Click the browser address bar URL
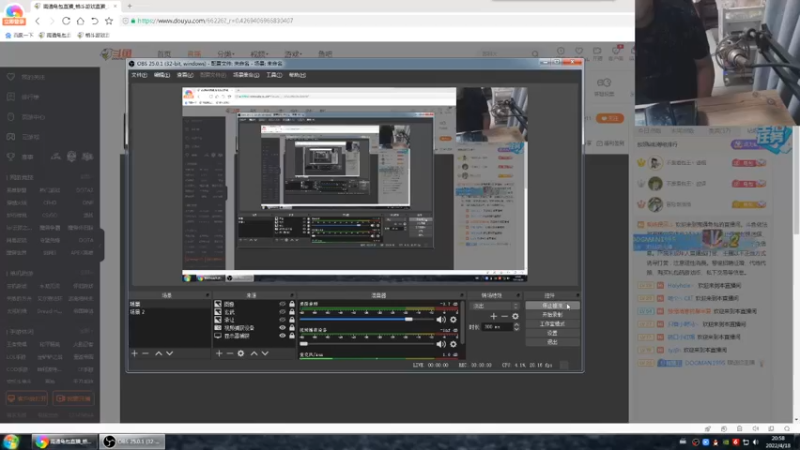The image size is (800, 450). pos(215,21)
